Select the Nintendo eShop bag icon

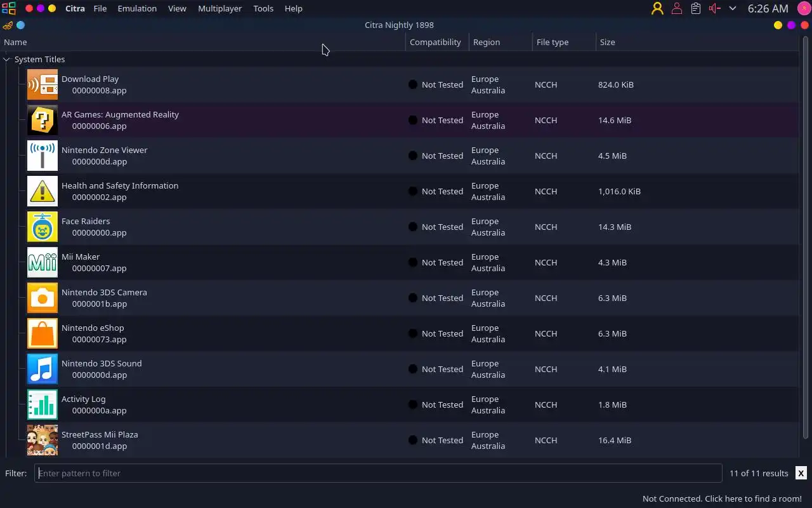(43, 333)
